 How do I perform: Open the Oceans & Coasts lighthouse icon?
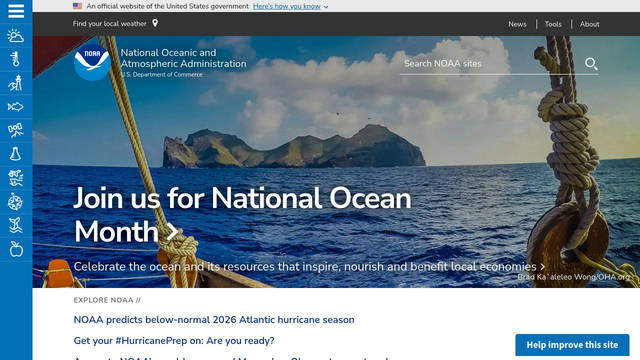click(x=16, y=83)
